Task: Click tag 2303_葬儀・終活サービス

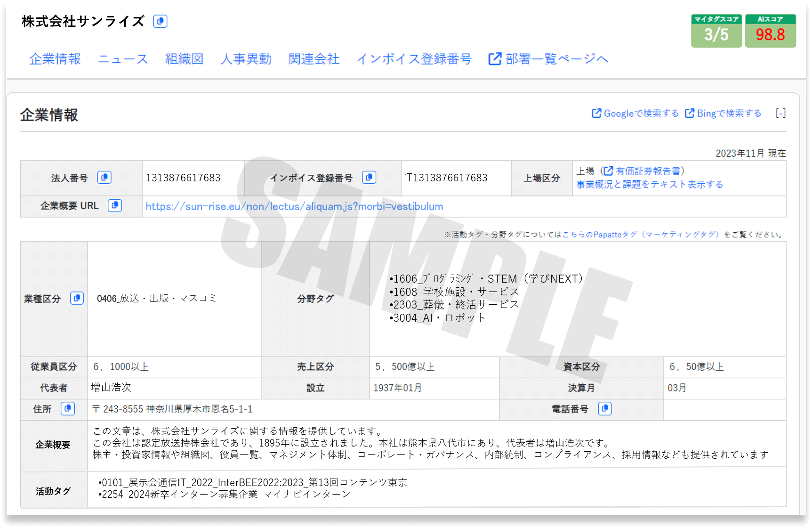Action: click(x=454, y=304)
